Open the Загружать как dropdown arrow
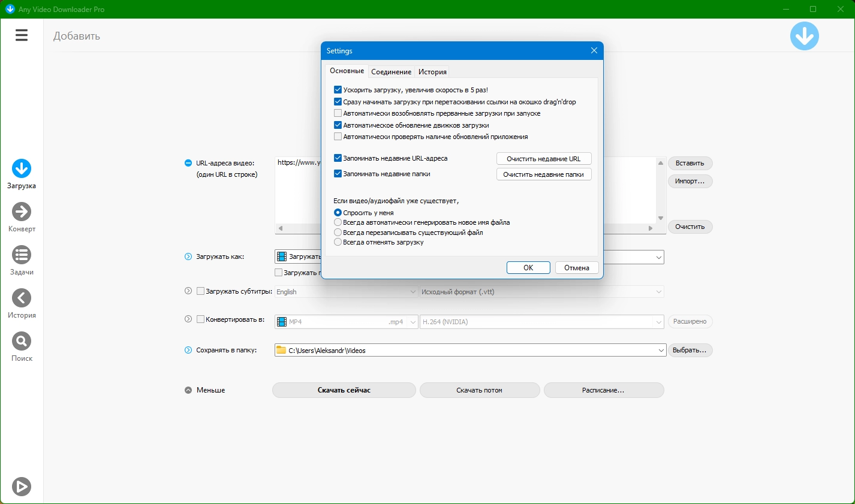This screenshot has height=504, width=855. [659, 257]
